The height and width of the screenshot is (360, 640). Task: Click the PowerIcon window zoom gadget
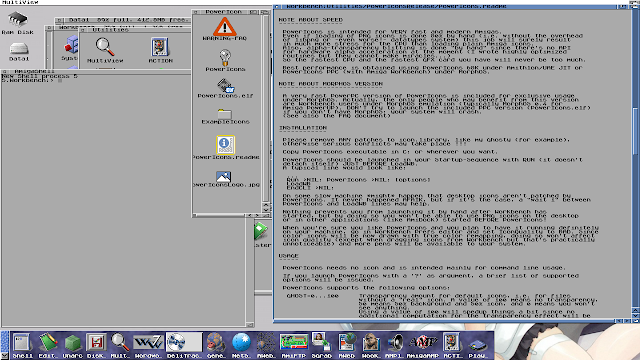pos(253,12)
